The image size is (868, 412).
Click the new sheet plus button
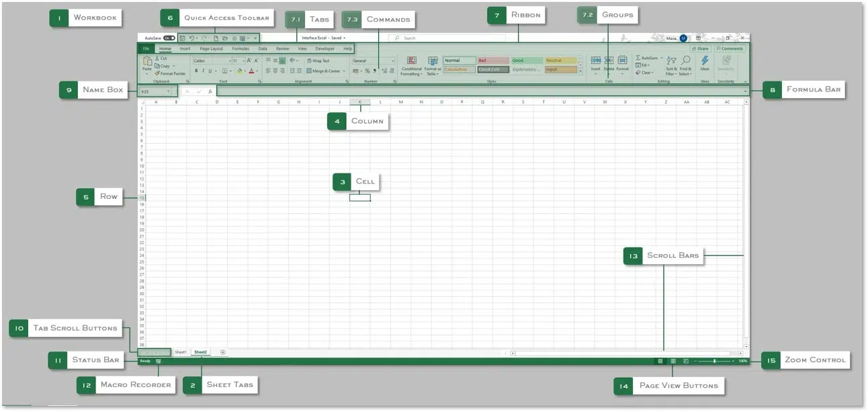[222, 352]
